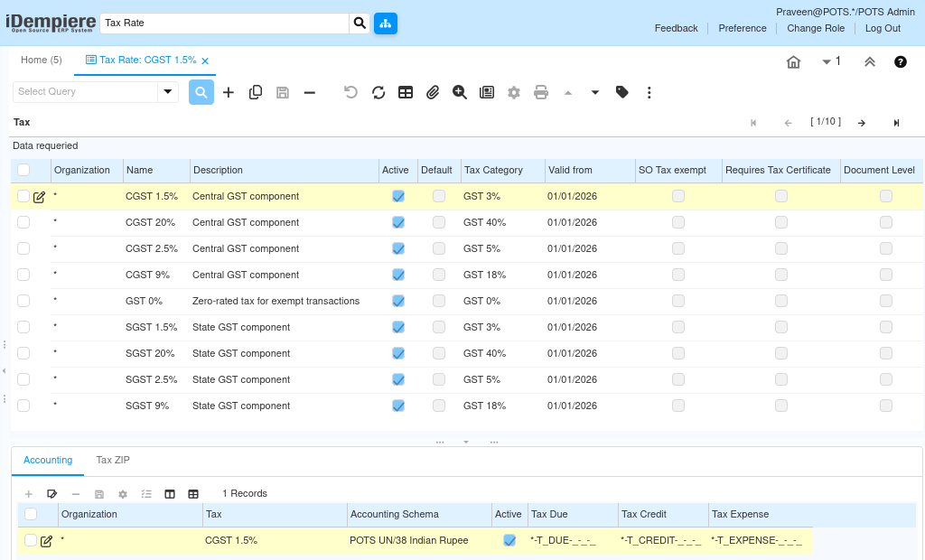
Task: Toggle Active checkbox for CGST 9%
Action: (398, 275)
